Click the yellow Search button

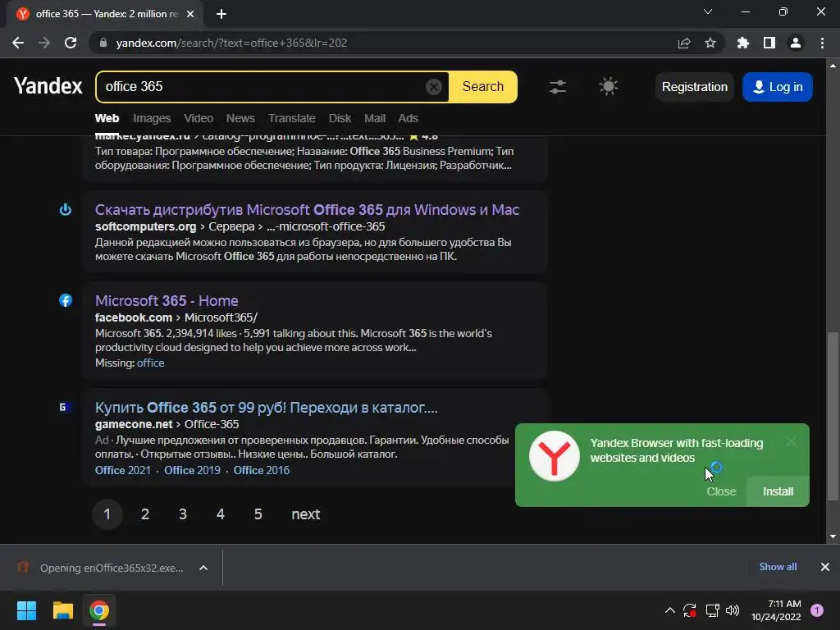click(x=483, y=87)
